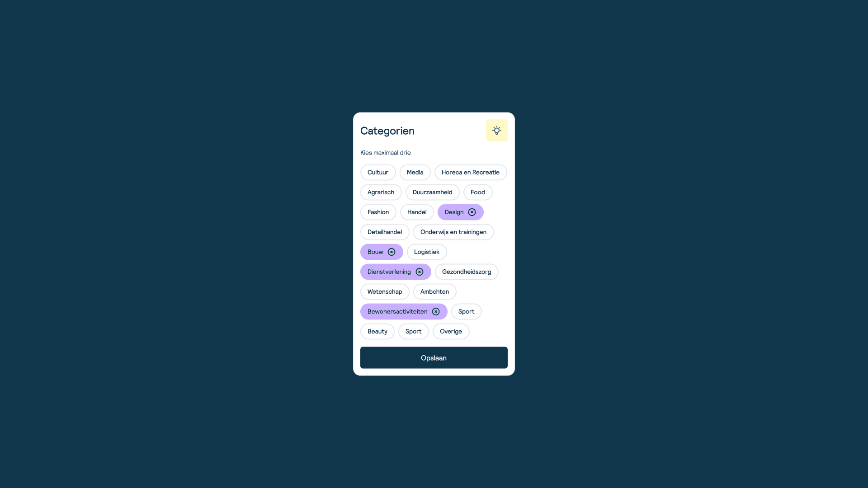
Task: Open Horeca en Recreatie category
Action: click(x=470, y=172)
